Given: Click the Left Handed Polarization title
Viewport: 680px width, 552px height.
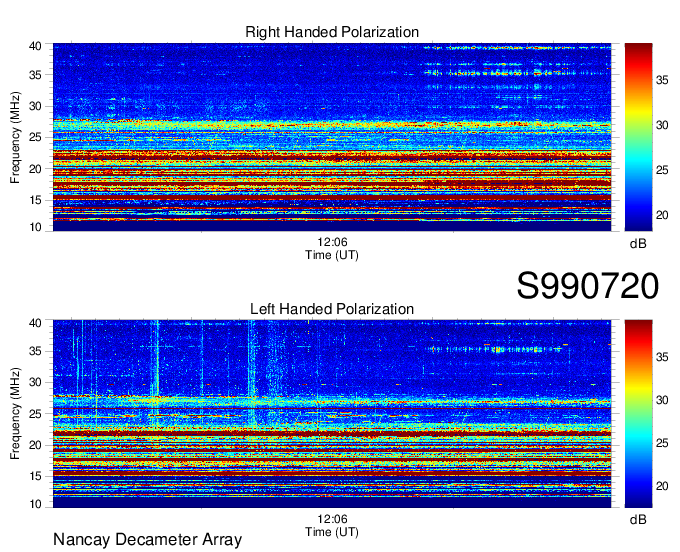Looking at the screenshot, I should click(x=332, y=309).
